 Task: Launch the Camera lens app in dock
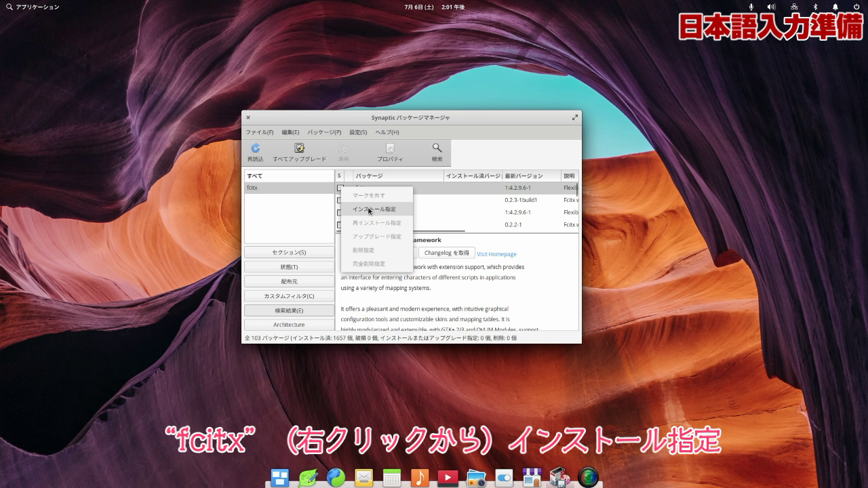(x=588, y=478)
